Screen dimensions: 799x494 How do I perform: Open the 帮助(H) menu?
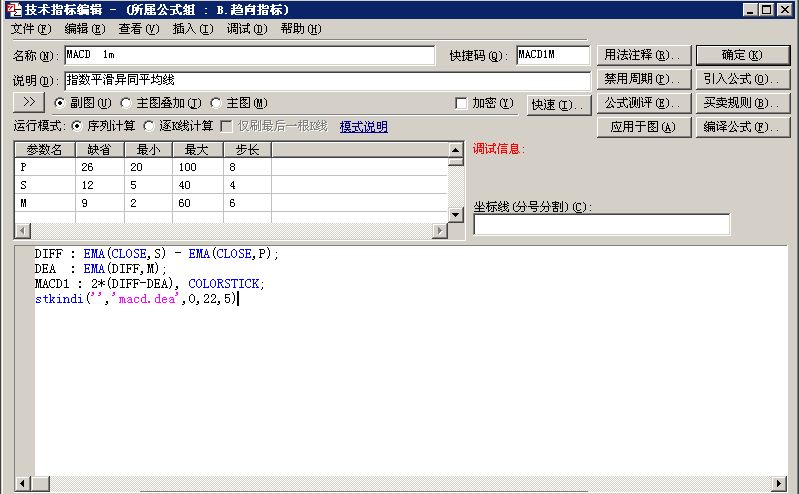pyautogui.click(x=301, y=29)
